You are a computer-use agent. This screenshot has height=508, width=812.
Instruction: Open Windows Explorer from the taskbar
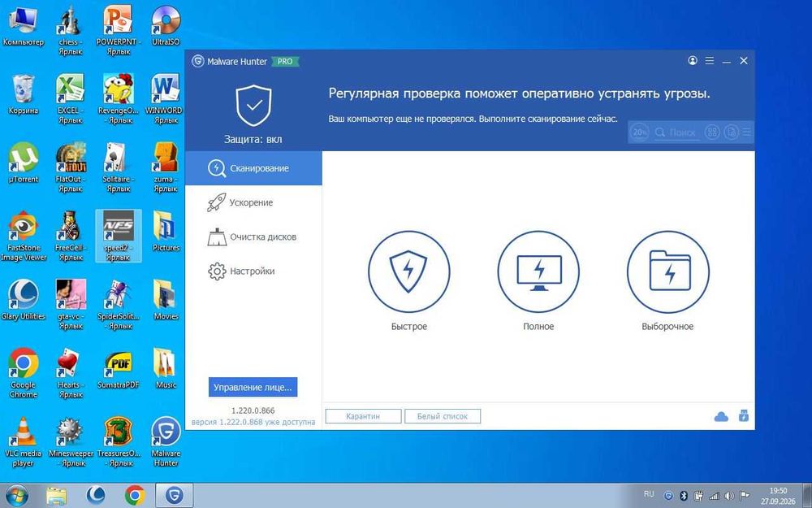click(57, 496)
